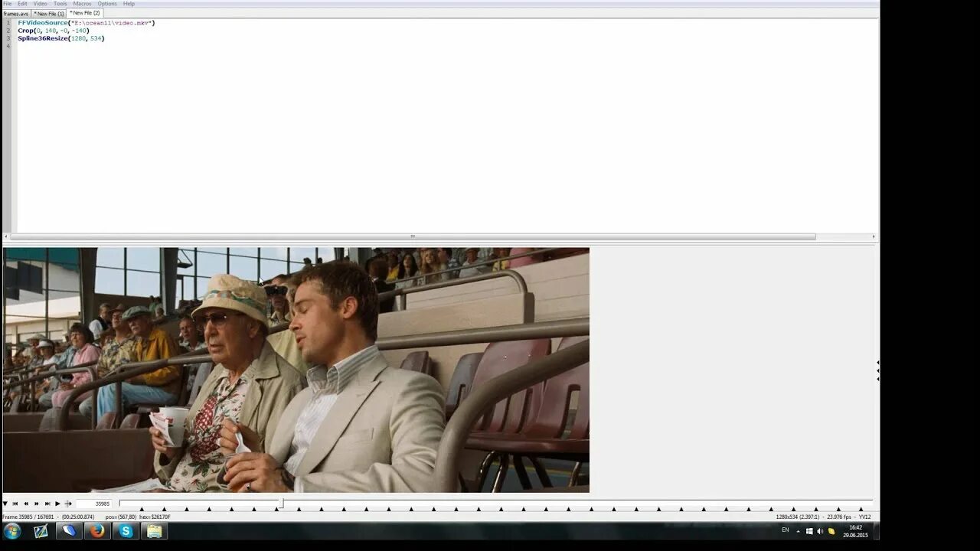
Task: Click the Crop(0, 140, -0, -140) line
Action: (54, 31)
